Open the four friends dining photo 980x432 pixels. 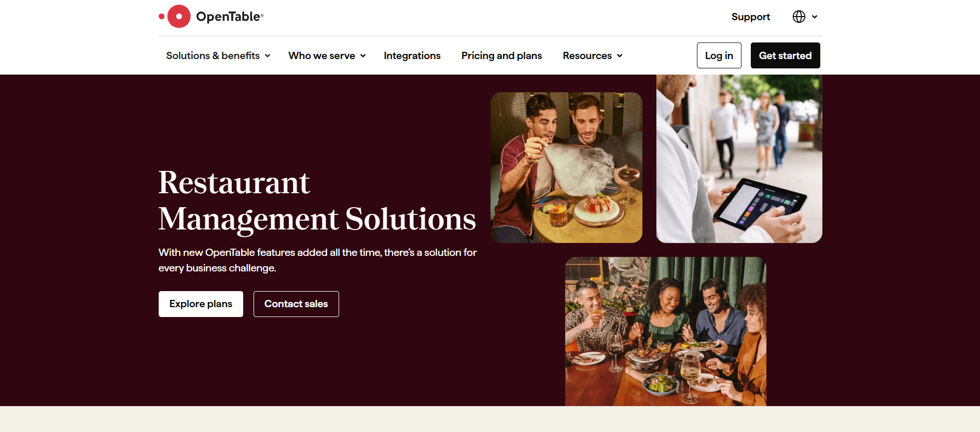point(666,332)
